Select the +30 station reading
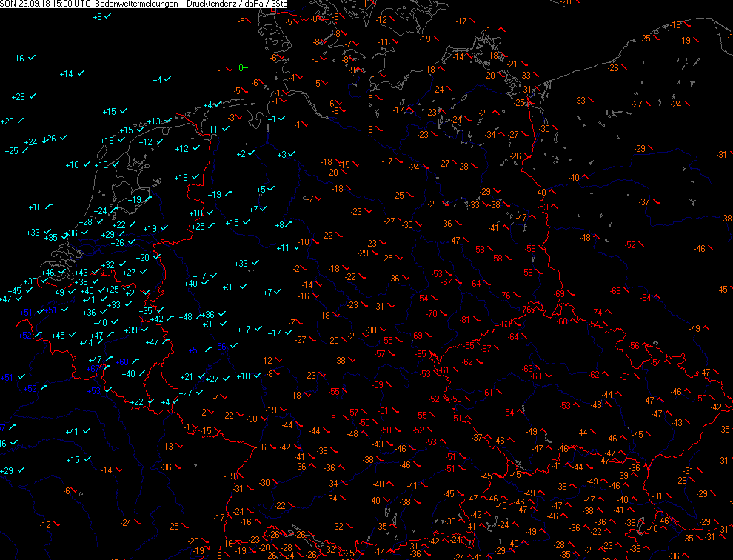 229,287
